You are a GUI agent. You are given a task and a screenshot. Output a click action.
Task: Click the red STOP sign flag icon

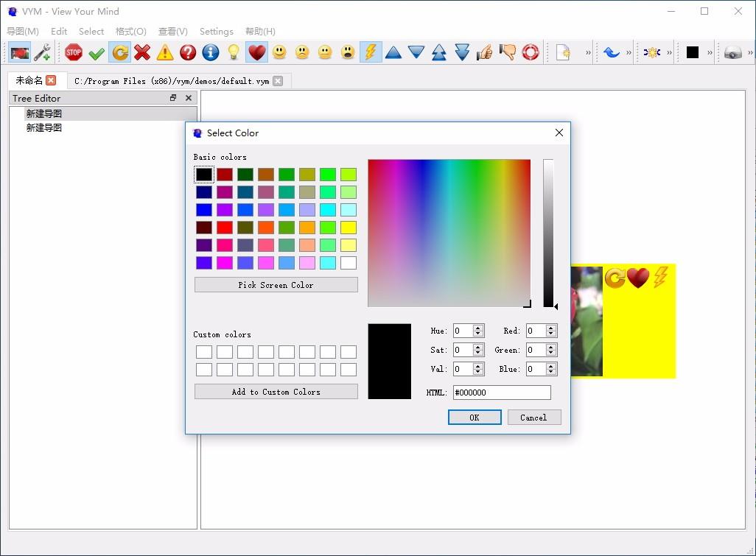click(x=73, y=52)
